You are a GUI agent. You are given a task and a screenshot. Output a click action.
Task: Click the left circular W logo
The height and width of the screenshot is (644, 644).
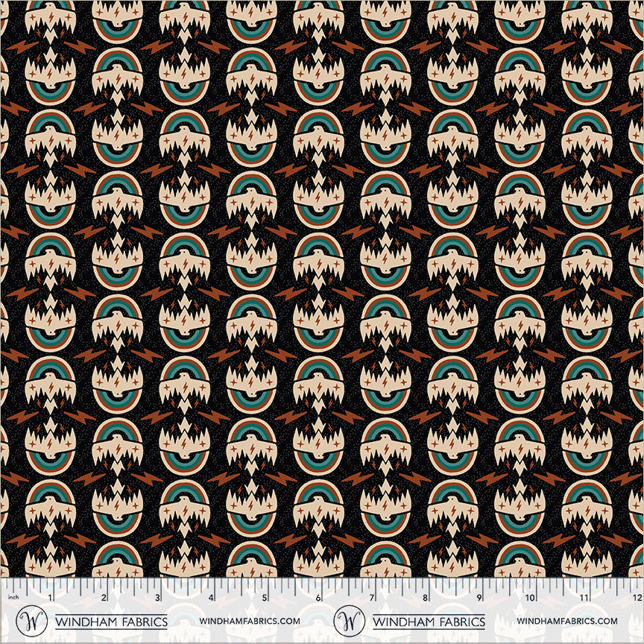(30, 620)
